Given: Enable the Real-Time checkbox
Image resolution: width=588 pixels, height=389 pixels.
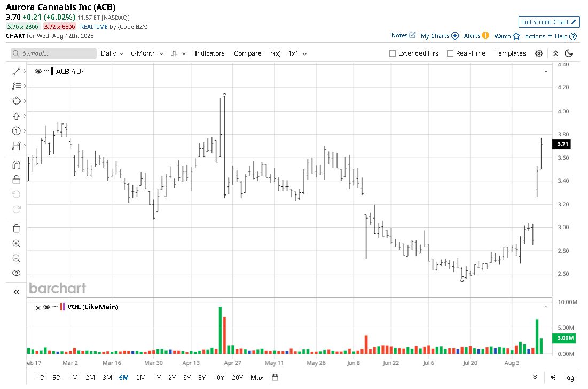Looking at the screenshot, I should pos(450,53).
